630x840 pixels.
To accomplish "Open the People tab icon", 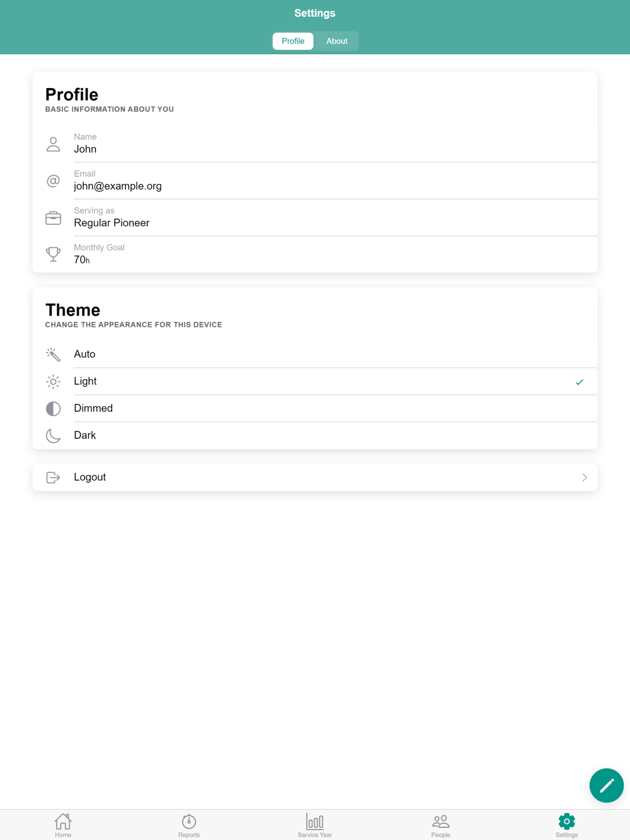I will coord(441,821).
